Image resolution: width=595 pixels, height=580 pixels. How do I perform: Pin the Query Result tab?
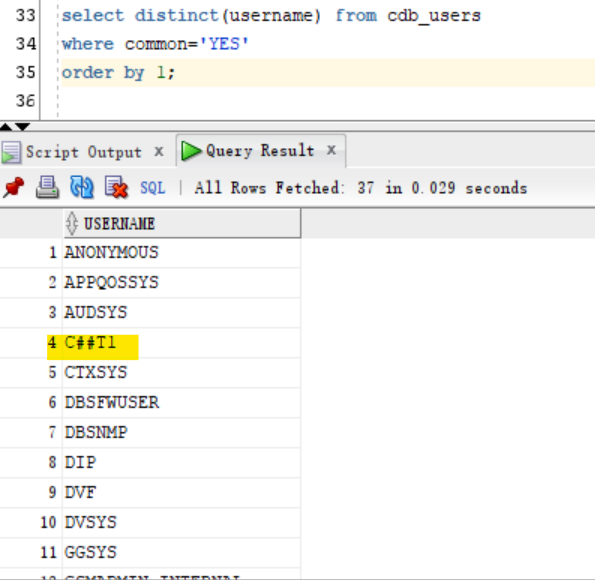pos(14,188)
